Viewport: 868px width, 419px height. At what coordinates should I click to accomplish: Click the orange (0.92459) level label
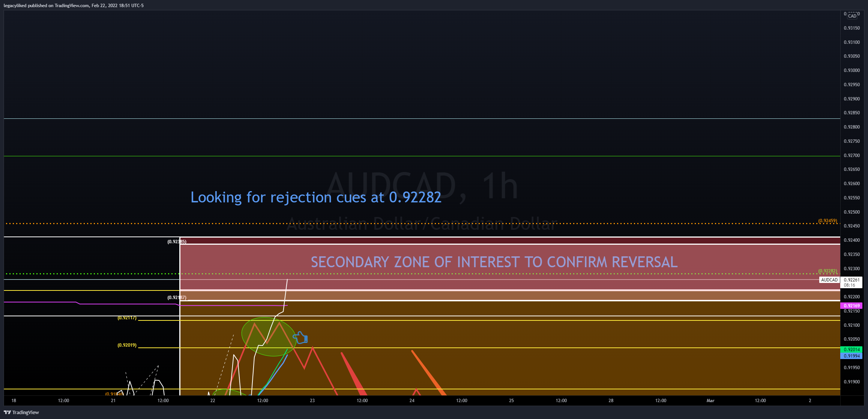[x=827, y=221]
